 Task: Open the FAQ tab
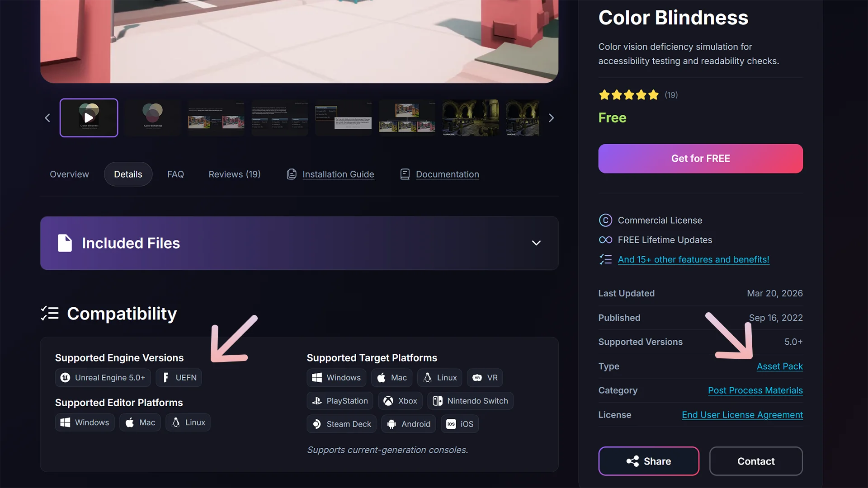click(x=175, y=174)
